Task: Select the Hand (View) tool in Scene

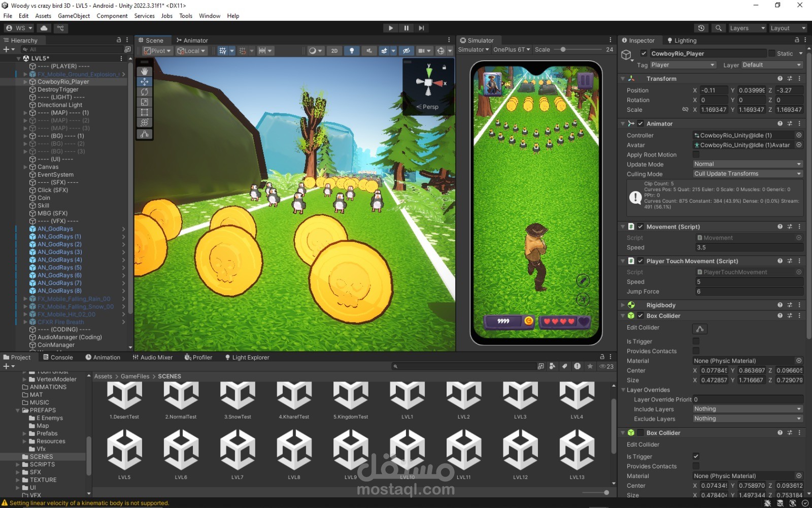Action: (x=145, y=71)
